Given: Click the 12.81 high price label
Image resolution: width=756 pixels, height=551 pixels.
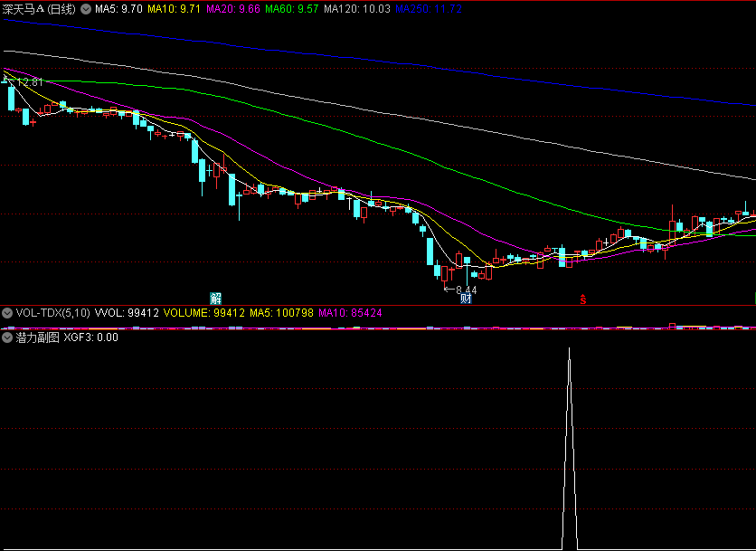Looking at the screenshot, I should (30, 82).
